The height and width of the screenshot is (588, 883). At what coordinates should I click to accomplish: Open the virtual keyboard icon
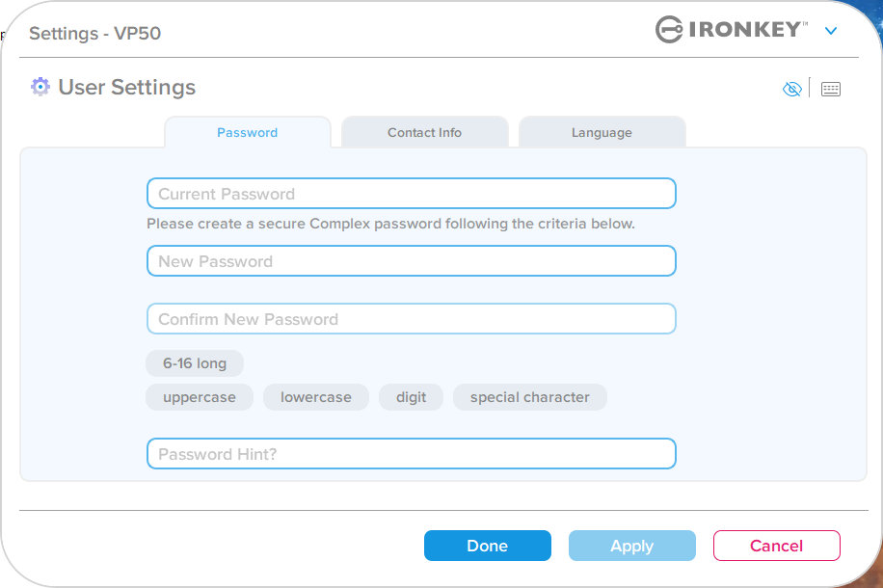pos(831,89)
